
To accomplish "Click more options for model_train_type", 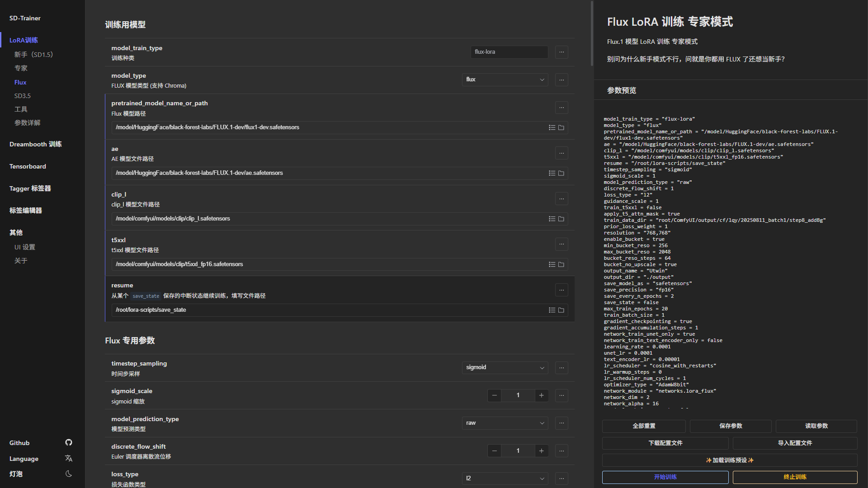I will pyautogui.click(x=561, y=52).
